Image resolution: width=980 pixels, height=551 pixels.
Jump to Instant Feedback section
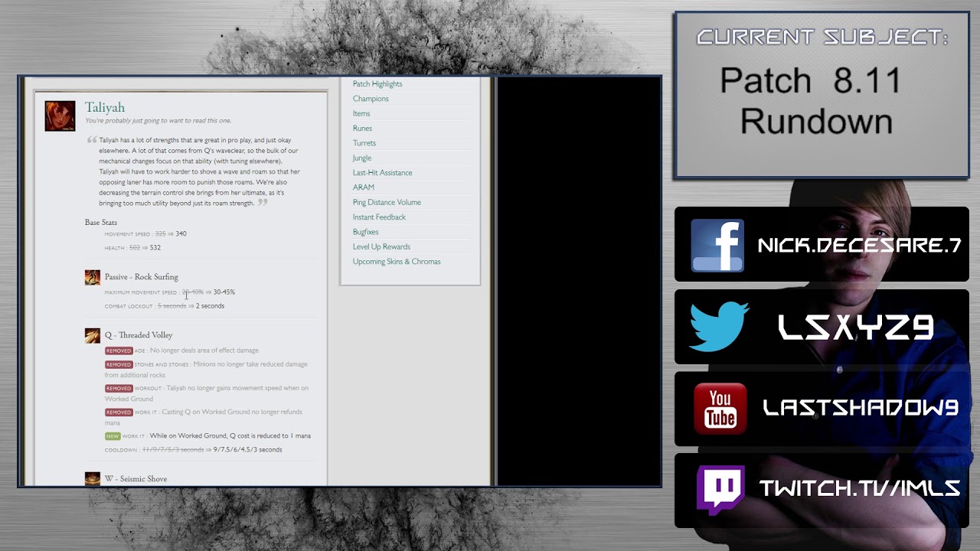coord(379,217)
